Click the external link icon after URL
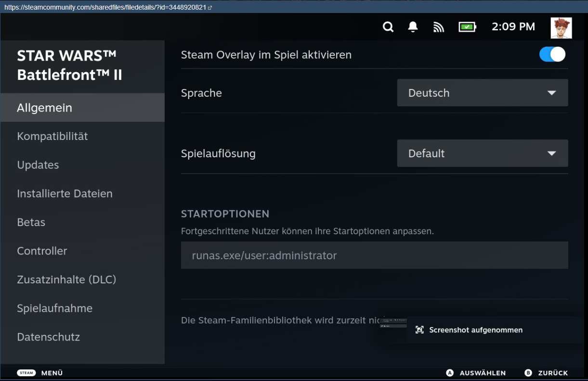Screen dimensions: 588x381 210,8
